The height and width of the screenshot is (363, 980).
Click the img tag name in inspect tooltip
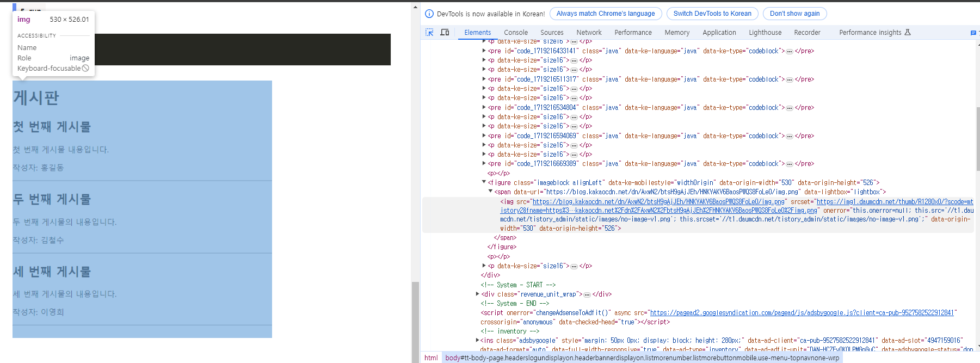pos(24,19)
